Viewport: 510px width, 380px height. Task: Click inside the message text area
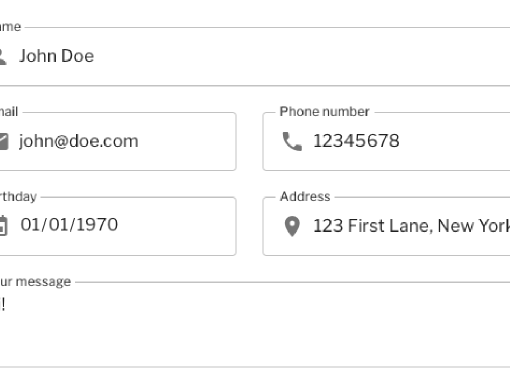coord(255,325)
